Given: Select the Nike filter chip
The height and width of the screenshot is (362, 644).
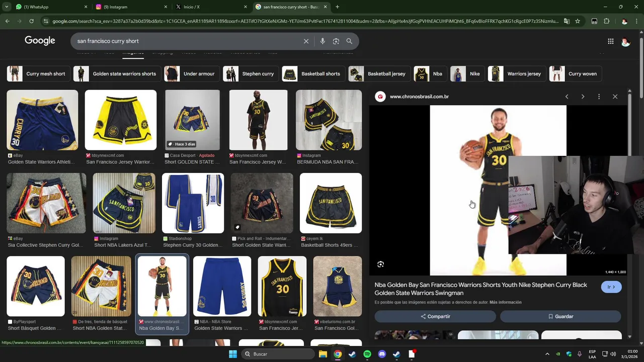Looking at the screenshot, I should tap(467, 74).
